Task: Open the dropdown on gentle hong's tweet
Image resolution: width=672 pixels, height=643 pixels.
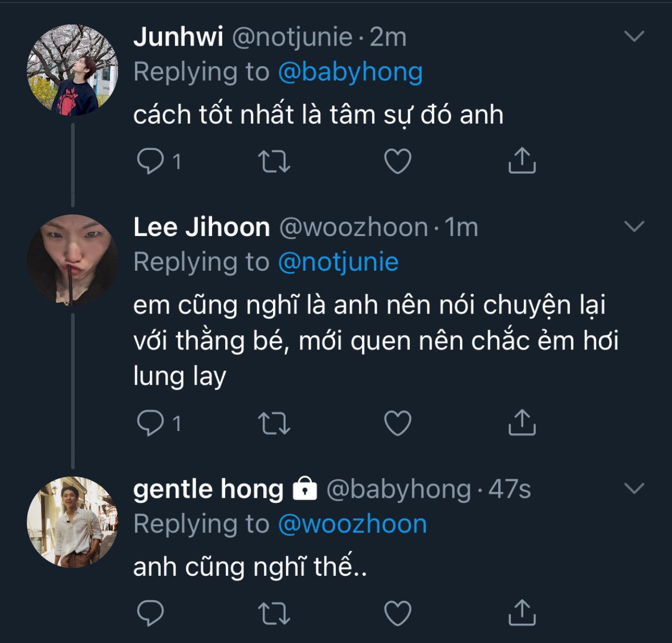Action: pyautogui.click(x=634, y=489)
